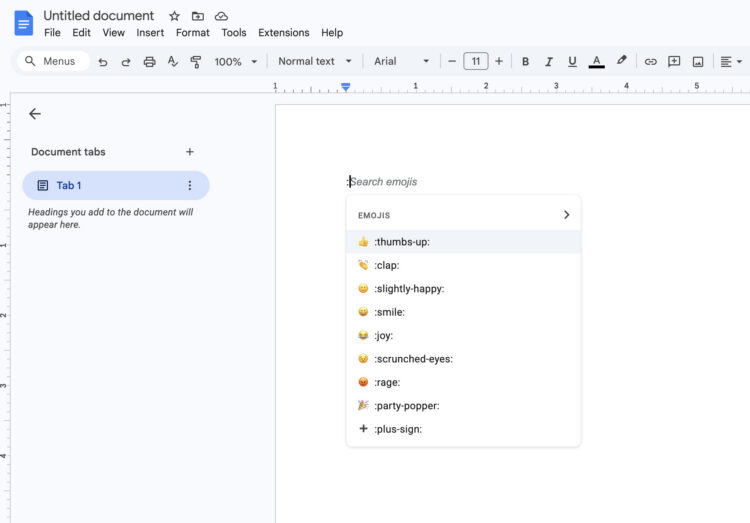
Task: Click the Menus search box
Action: (53, 61)
